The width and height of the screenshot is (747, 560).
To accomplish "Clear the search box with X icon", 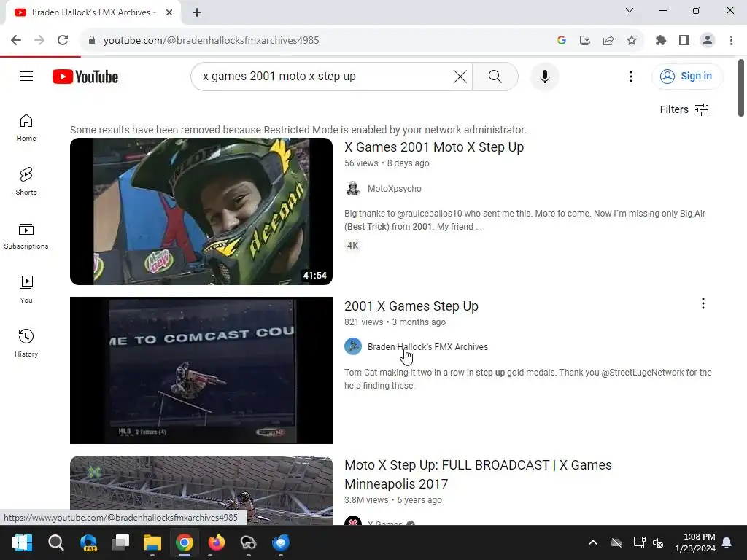I will [x=460, y=76].
